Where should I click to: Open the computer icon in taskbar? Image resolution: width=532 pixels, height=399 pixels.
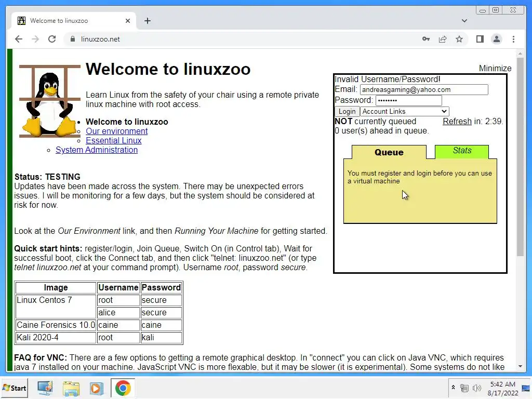(x=45, y=388)
